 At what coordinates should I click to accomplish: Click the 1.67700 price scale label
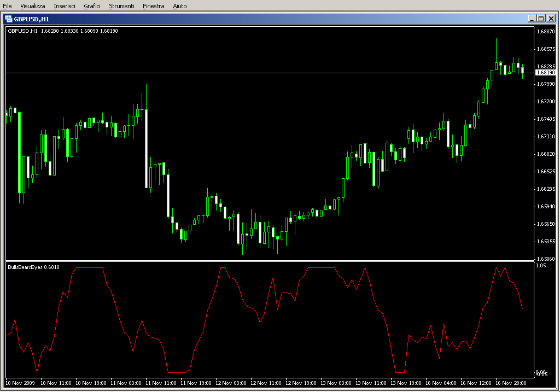[x=546, y=101]
